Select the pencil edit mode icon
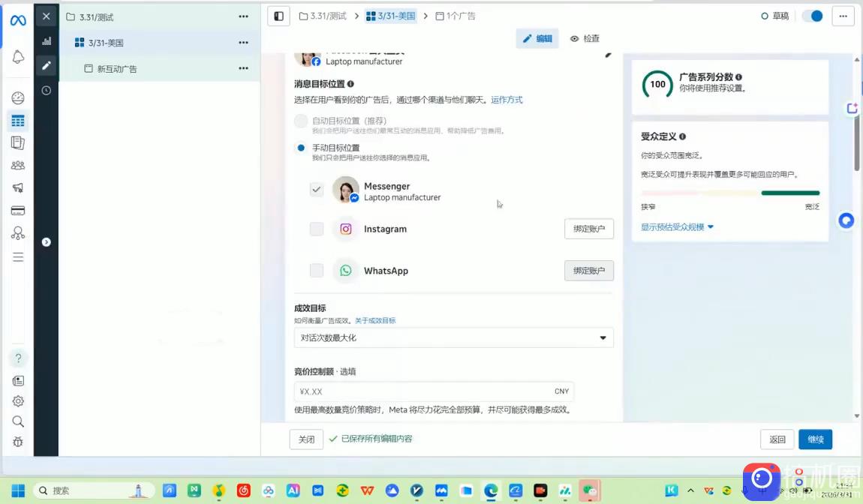The width and height of the screenshot is (863, 504). pyautogui.click(x=47, y=65)
